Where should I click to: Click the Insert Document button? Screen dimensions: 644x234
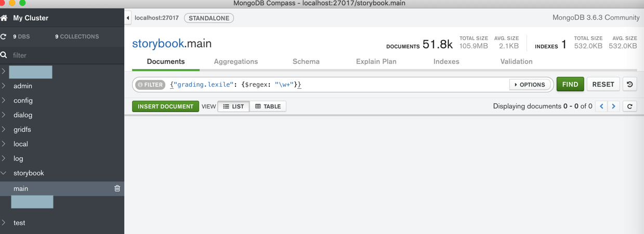165,106
